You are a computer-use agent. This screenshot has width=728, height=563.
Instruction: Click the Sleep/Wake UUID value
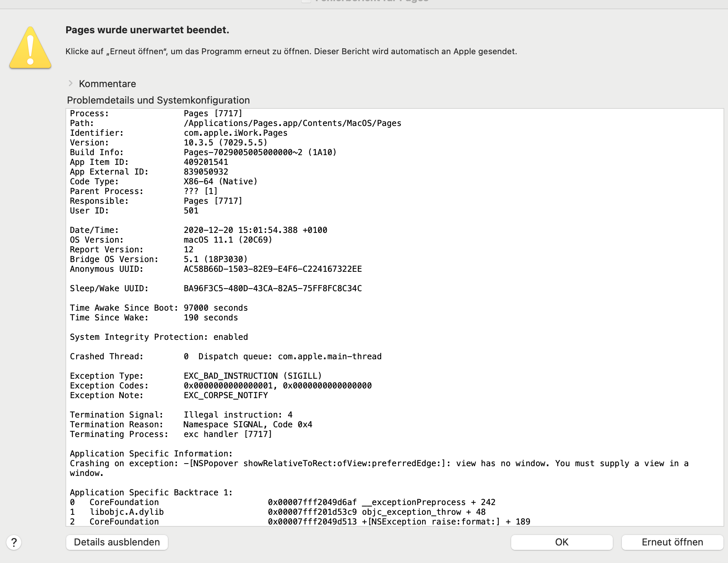pyautogui.click(x=272, y=288)
